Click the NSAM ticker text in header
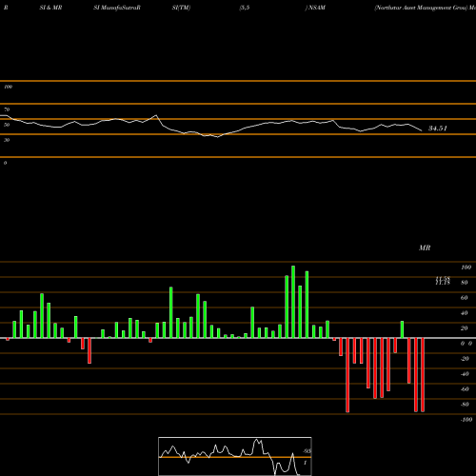Viewport: 476px width, 476px height. tap(317, 8)
